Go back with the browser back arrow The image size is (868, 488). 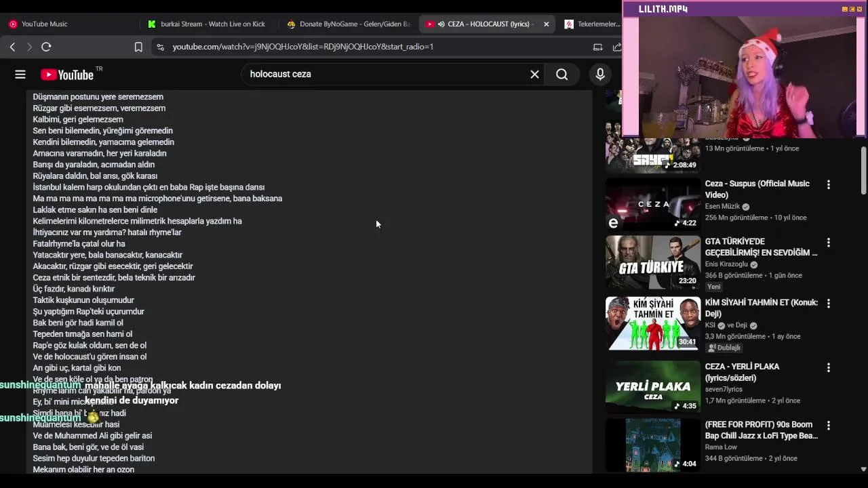pos(12,47)
